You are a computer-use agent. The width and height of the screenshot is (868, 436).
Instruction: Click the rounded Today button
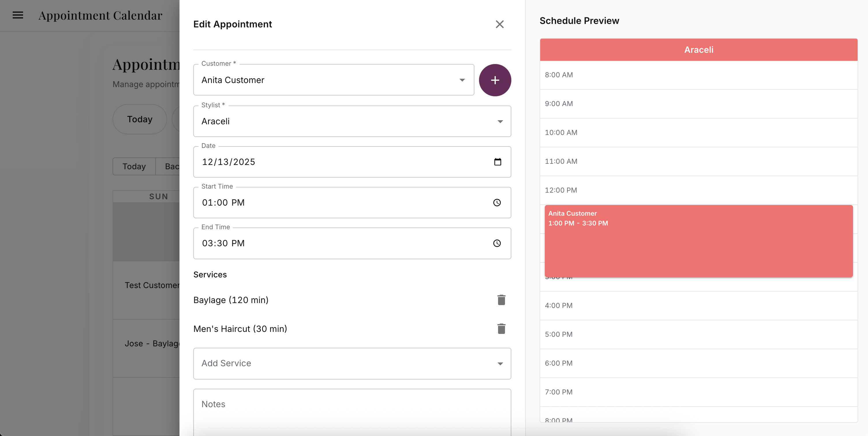[139, 119]
